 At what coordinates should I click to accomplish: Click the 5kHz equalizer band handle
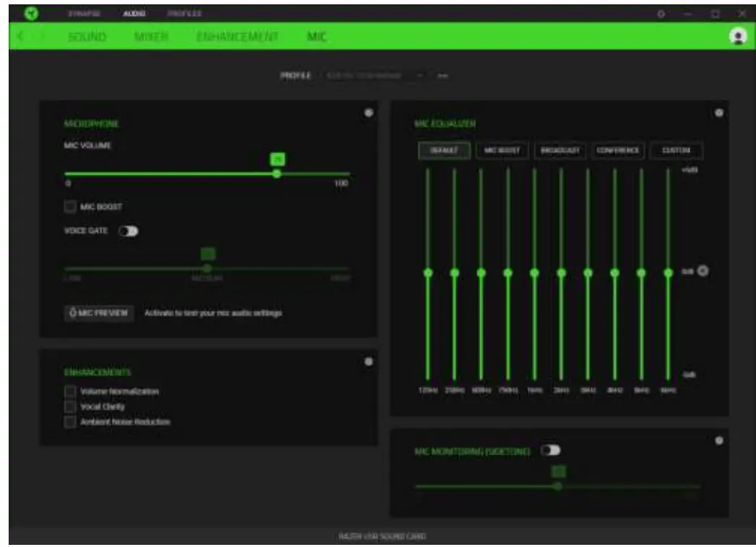click(x=641, y=273)
